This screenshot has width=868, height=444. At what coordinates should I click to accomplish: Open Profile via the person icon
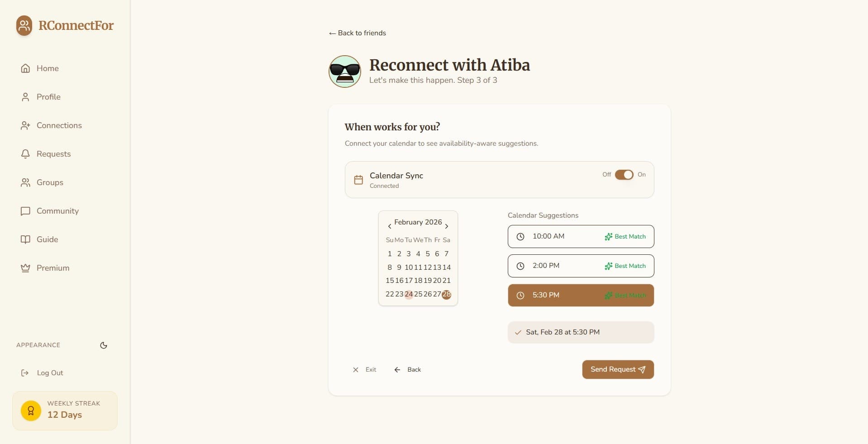(25, 97)
